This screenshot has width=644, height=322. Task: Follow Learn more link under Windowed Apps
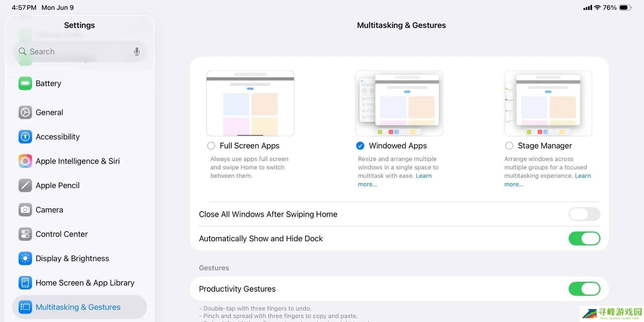424,176
